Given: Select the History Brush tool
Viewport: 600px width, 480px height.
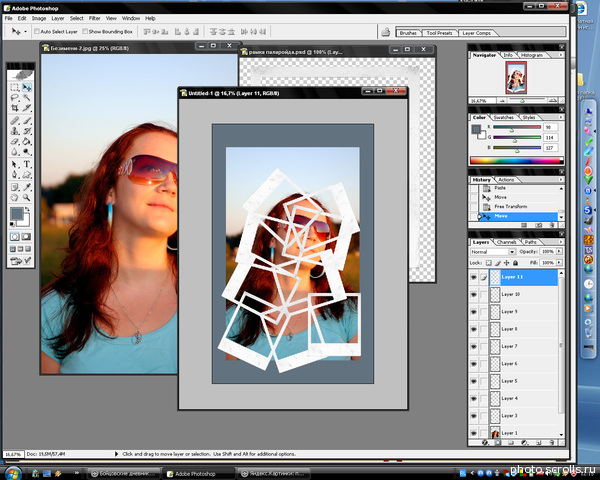Looking at the screenshot, I should coord(26,131).
